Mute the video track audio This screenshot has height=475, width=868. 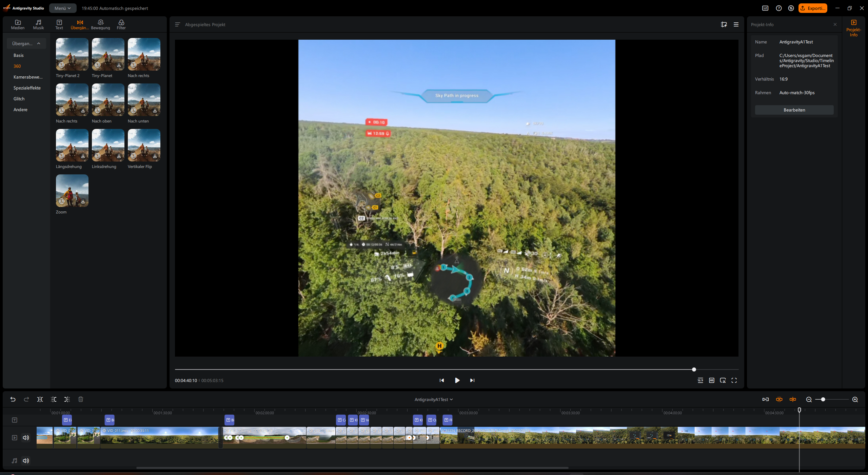tap(26, 438)
